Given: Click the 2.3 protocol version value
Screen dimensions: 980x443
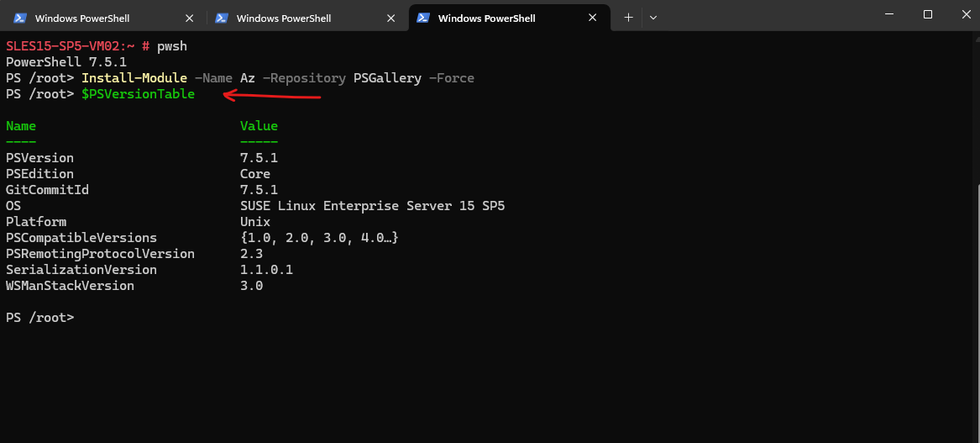Looking at the screenshot, I should [251, 254].
